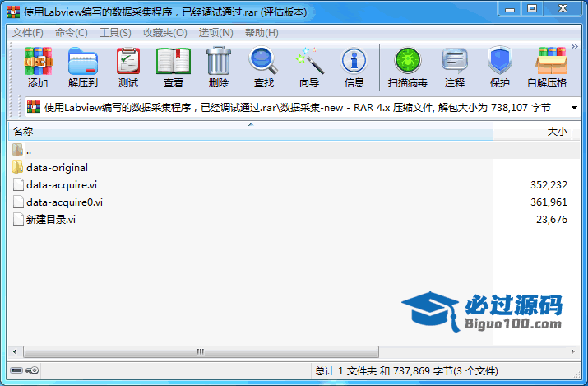The height and width of the screenshot is (386, 588).
Task: Open the 文件(F) menu
Action: (x=27, y=33)
